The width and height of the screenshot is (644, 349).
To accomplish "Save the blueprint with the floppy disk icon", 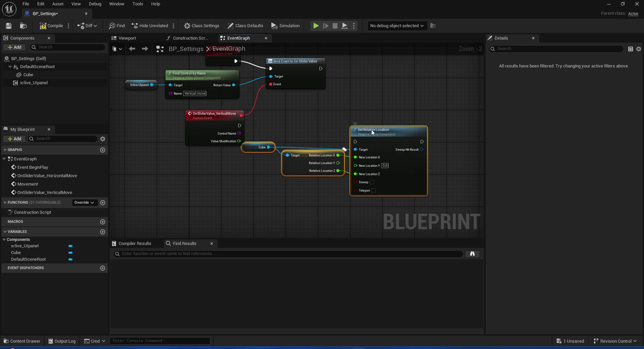I will [9, 26].
